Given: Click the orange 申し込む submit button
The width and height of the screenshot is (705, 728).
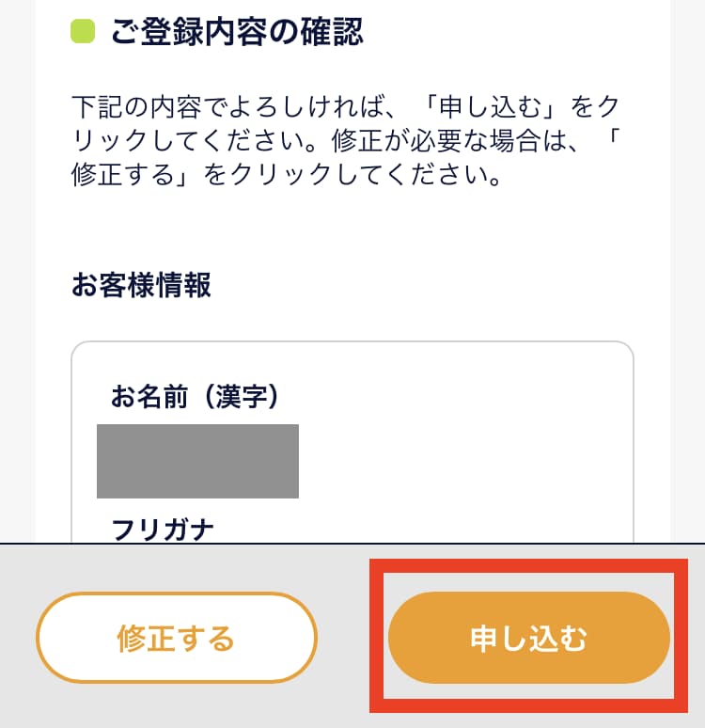Looking at the screenshot, I should 528,638.
